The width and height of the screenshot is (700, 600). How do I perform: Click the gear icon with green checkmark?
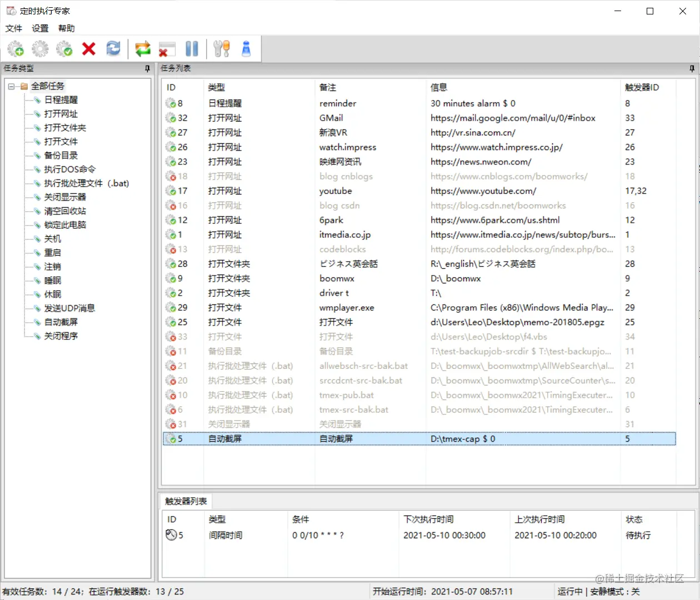tap(64, 49)
